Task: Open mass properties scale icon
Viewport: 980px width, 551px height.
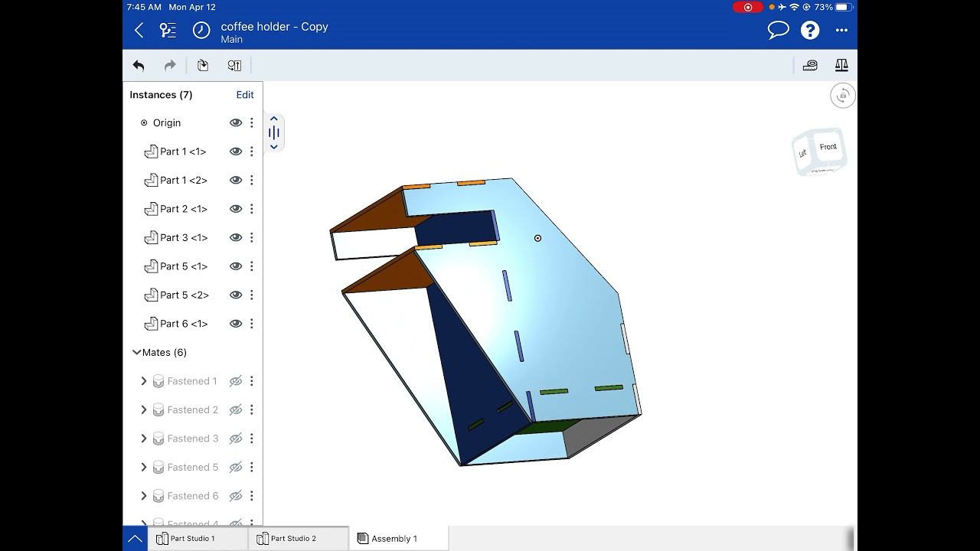Action: click(841, 66)
